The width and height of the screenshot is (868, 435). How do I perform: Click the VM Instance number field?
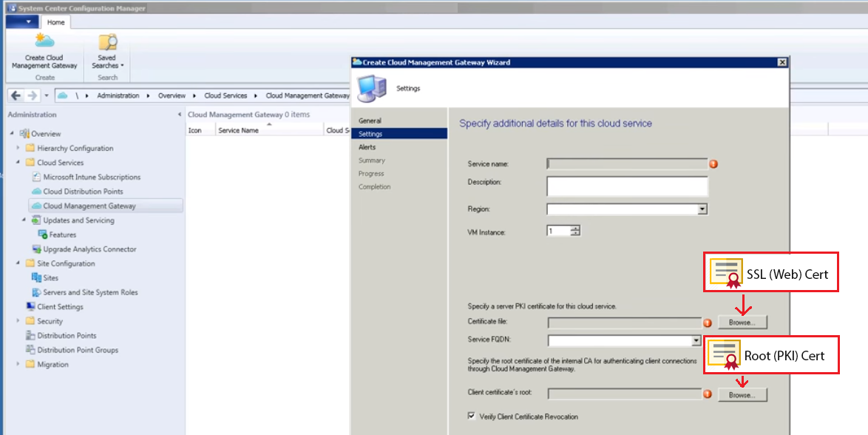coord(558,231)
